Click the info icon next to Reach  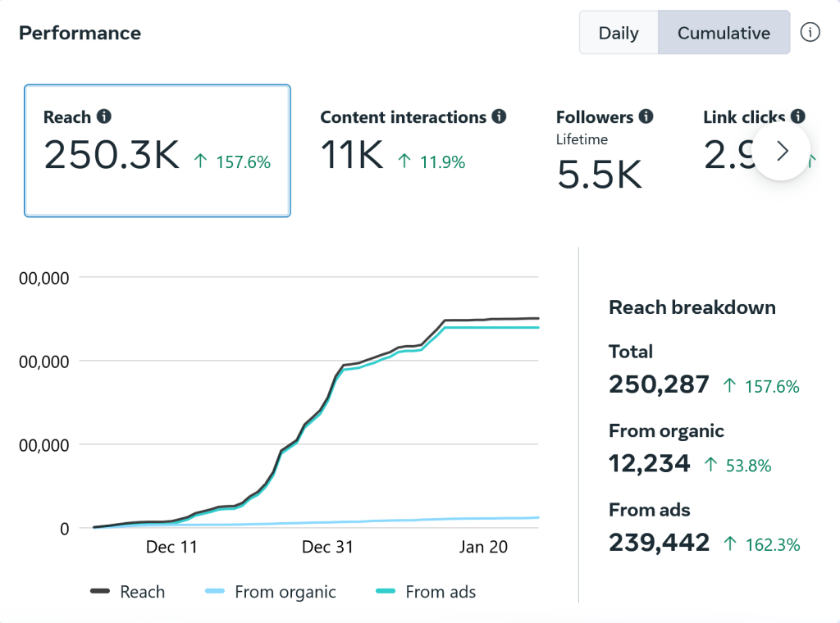coord(103,116)
